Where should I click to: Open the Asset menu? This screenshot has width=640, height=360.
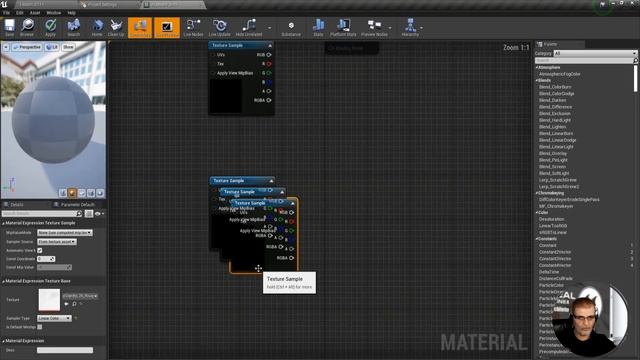(35, 13)
